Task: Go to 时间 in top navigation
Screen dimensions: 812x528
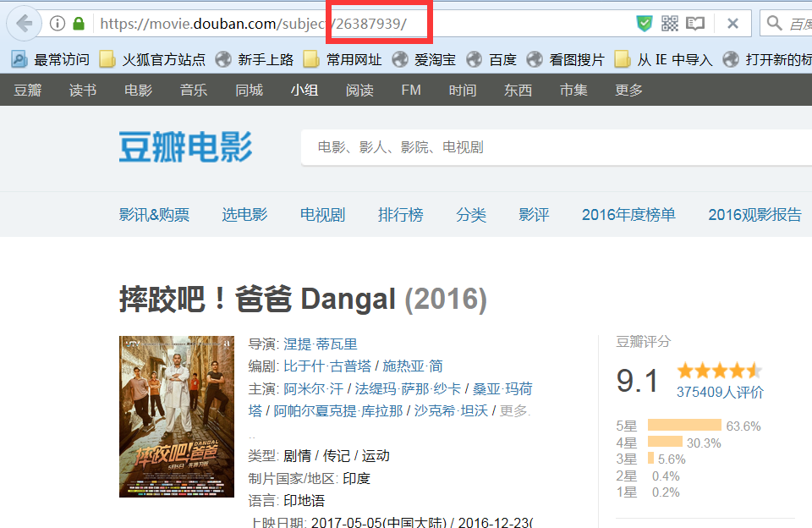Action: click(463, 91)
